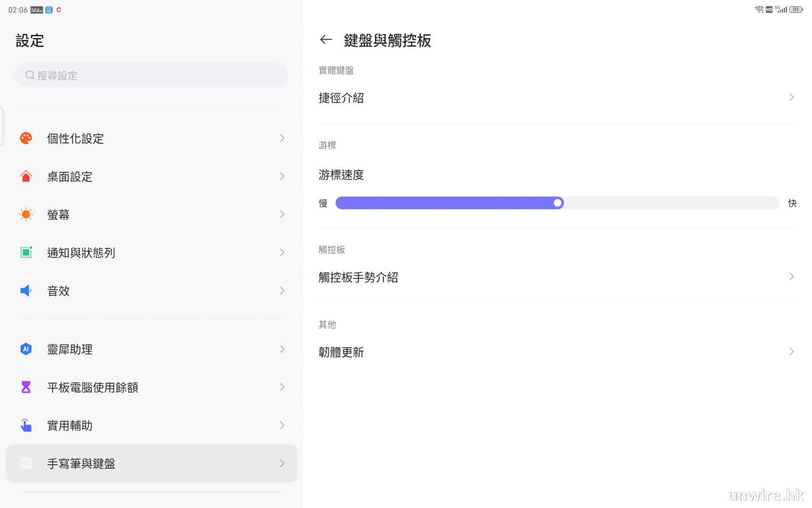This screenshot has height=508, width=812.
Task: Expand 觸控板手勢介紹 using its right chevron
Action: pos(791,277)
